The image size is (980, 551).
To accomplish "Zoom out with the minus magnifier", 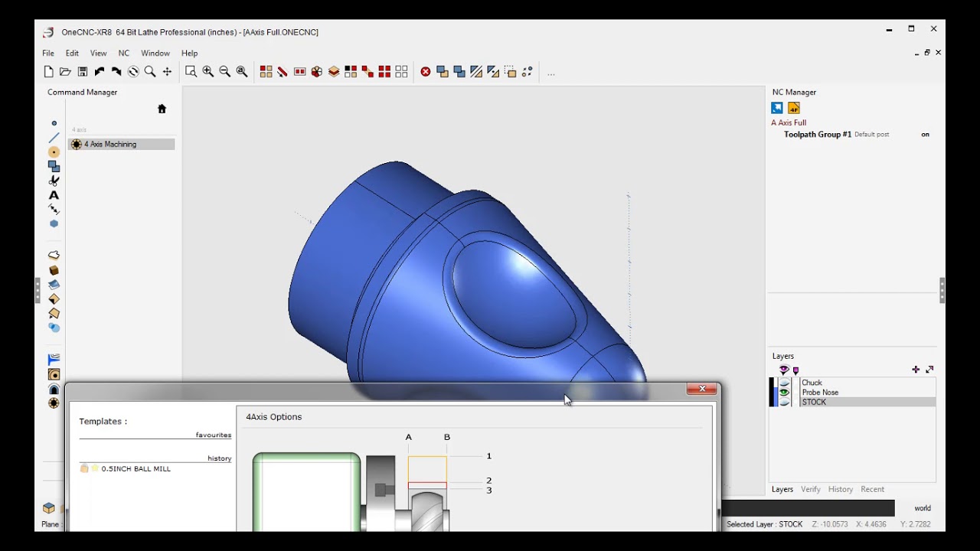I will 224,72.
